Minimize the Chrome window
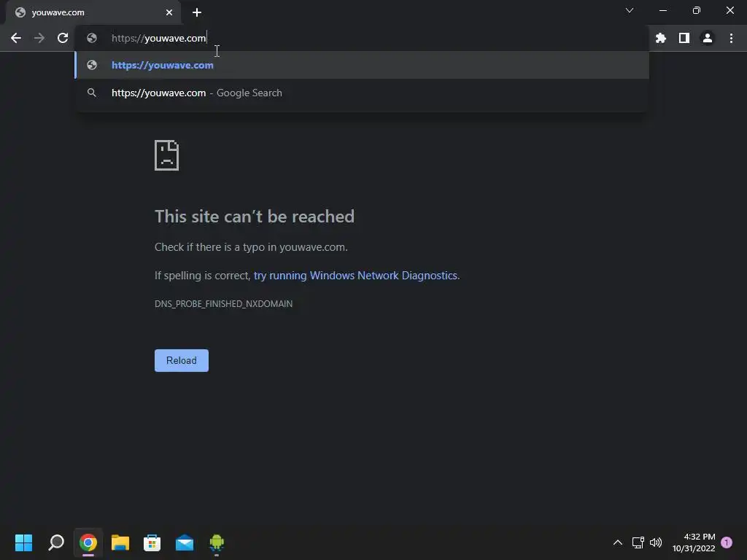Image resolution: width=747 pixels, height=560 pixels. pos(662,10)
